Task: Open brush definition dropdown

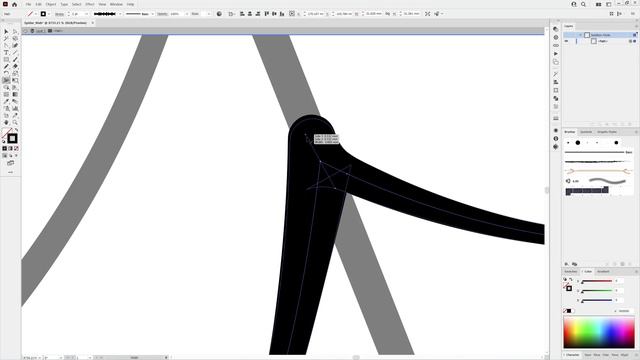Action: point(153,14)
